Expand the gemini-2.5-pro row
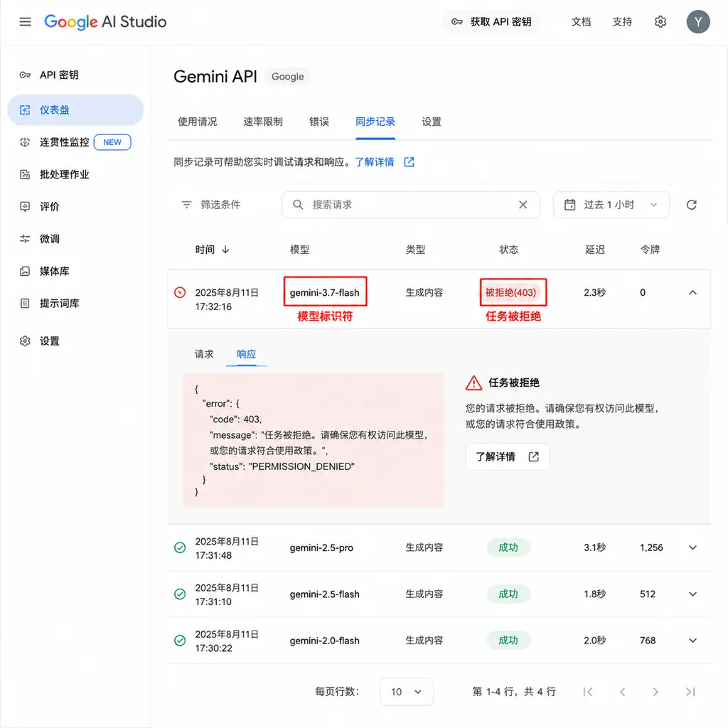Screen dimensions: 728x728 (692, 548)
